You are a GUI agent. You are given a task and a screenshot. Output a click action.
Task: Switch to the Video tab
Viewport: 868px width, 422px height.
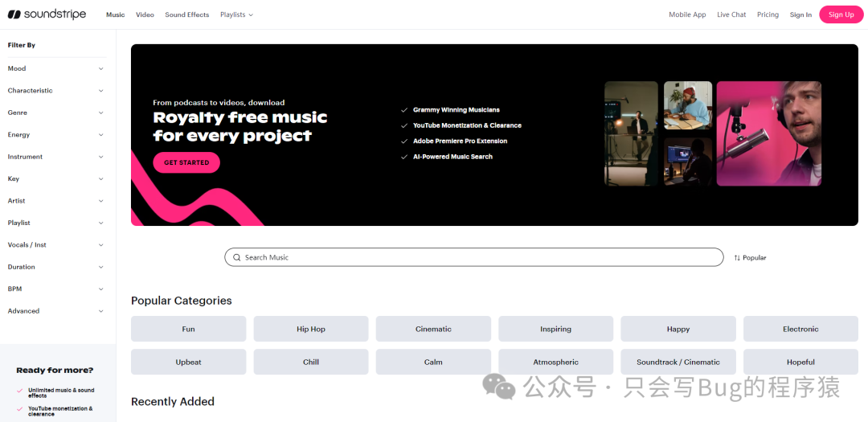(x=145, y=14)
